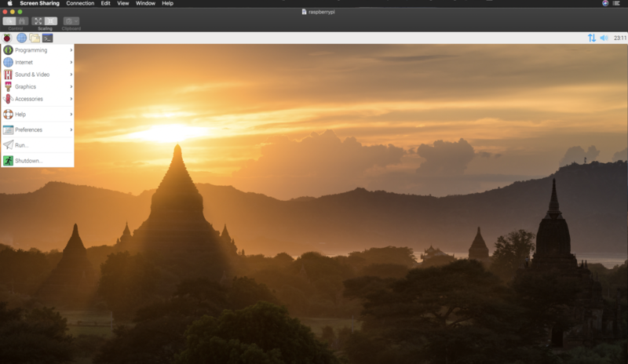Open the Clipboard dropdown in toolbar

click(x=71, y=21)
